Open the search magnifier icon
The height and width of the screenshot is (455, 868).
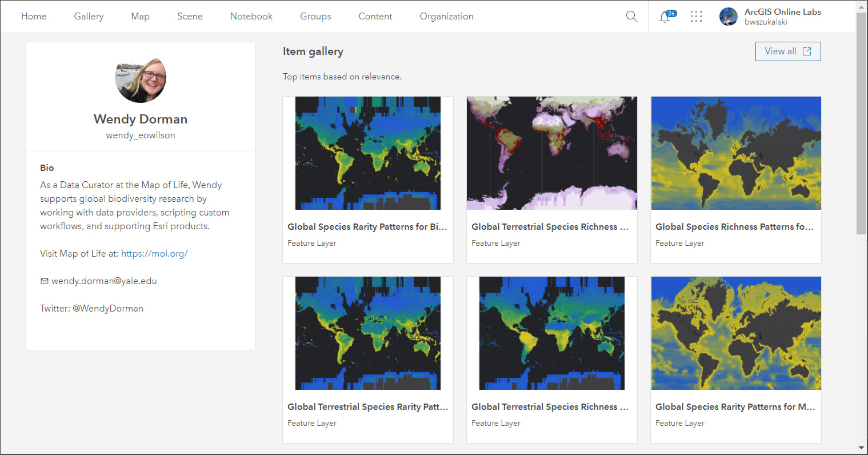pos(631,17)
